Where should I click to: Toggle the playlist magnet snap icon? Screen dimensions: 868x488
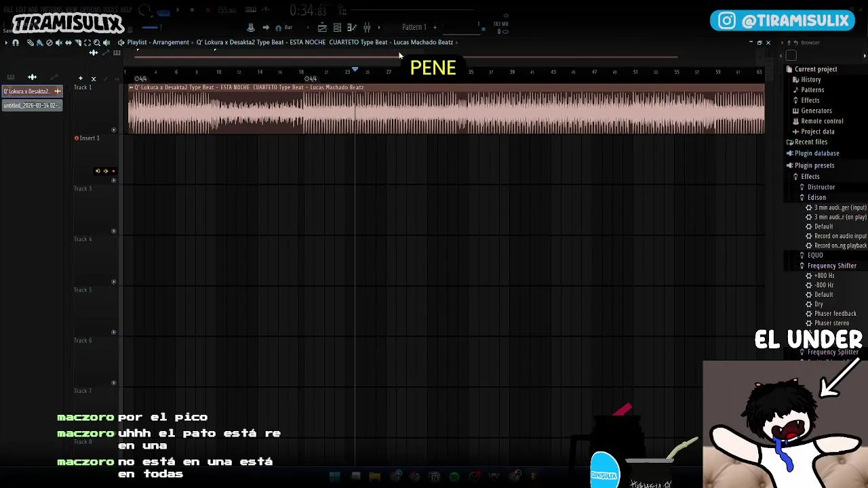(16, 43)
